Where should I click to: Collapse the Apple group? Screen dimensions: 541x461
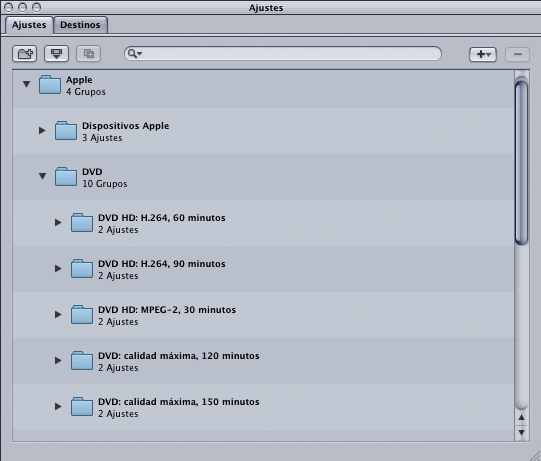tap(27, 84)
